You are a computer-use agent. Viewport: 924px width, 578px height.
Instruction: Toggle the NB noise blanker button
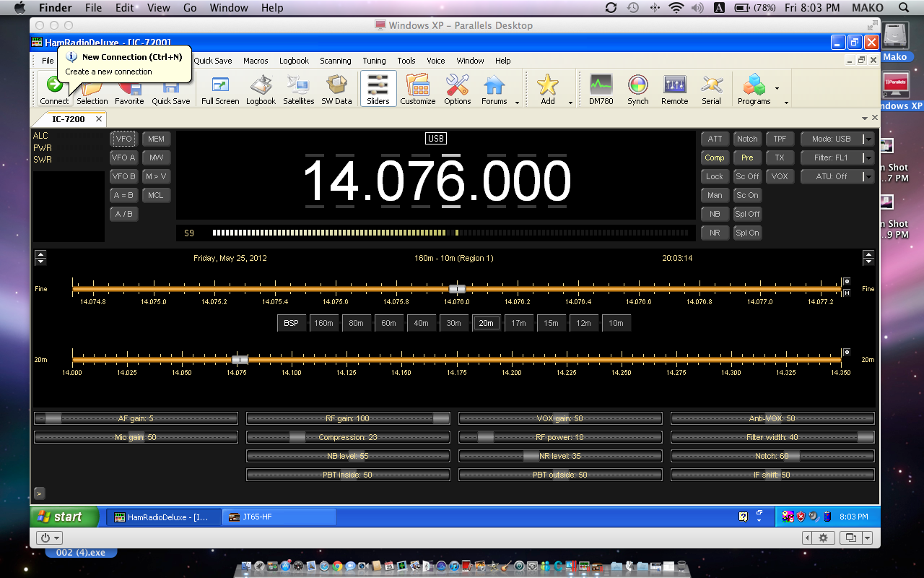(715, 214)
